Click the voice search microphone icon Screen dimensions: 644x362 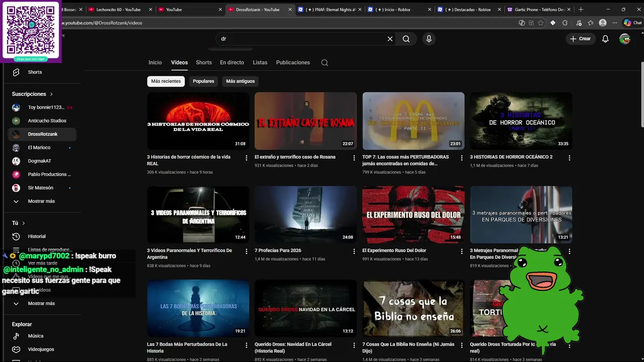[x=429, y=39]
